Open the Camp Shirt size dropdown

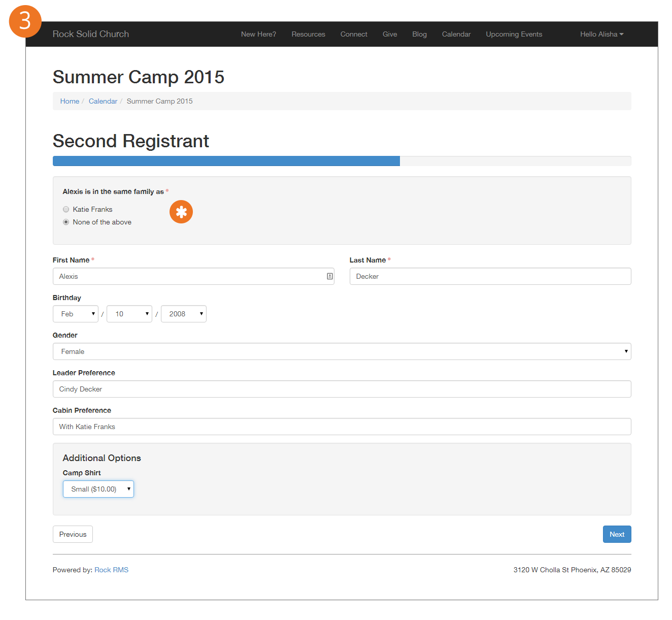pos(98,489)
